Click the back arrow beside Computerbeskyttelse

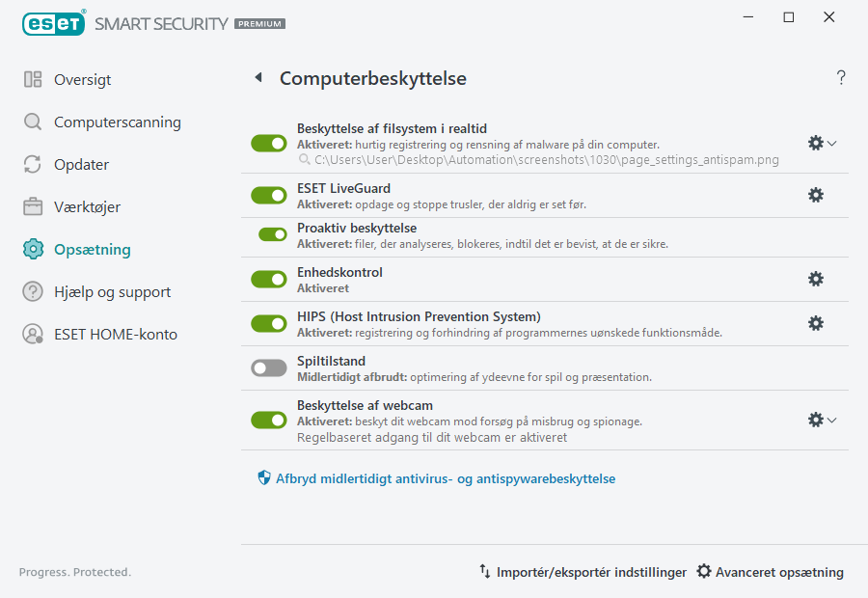(x=258, y=78)
